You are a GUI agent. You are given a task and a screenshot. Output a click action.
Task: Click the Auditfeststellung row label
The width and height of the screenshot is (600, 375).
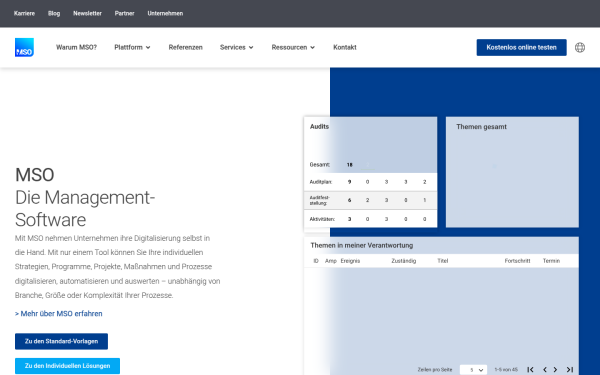[320, 201]
